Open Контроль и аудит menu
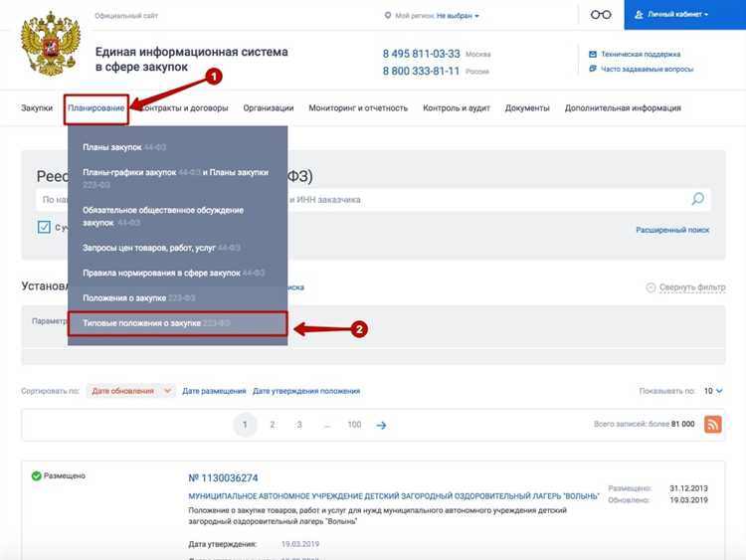Image resolution: width=746 pixels, height=560 pixels. click(x=457, y=108)
